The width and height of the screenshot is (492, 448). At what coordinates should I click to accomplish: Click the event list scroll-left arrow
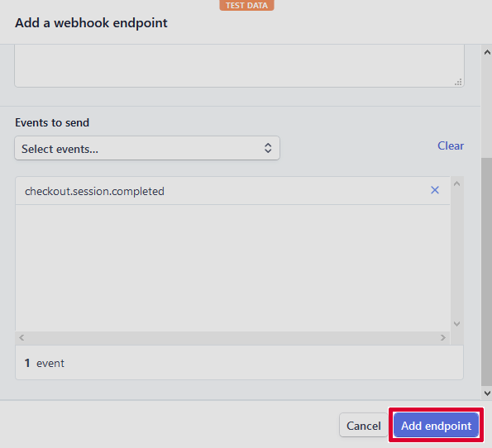[21, 337]
